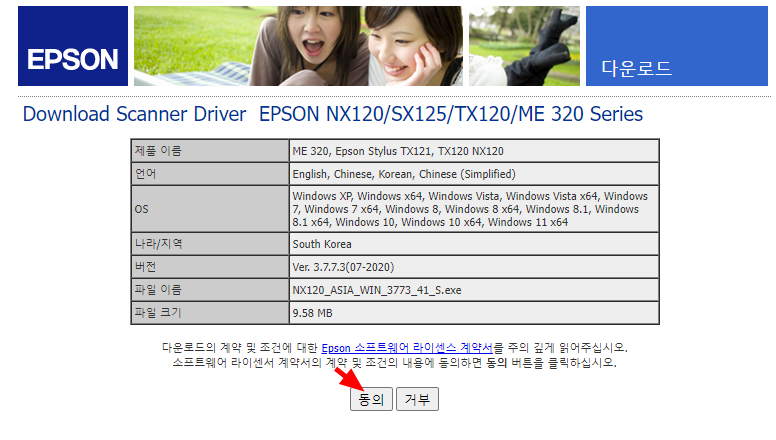Select the 파일 이름 label cell
Viewport: 776px width, 440px height.
click(x=210, y=290)
